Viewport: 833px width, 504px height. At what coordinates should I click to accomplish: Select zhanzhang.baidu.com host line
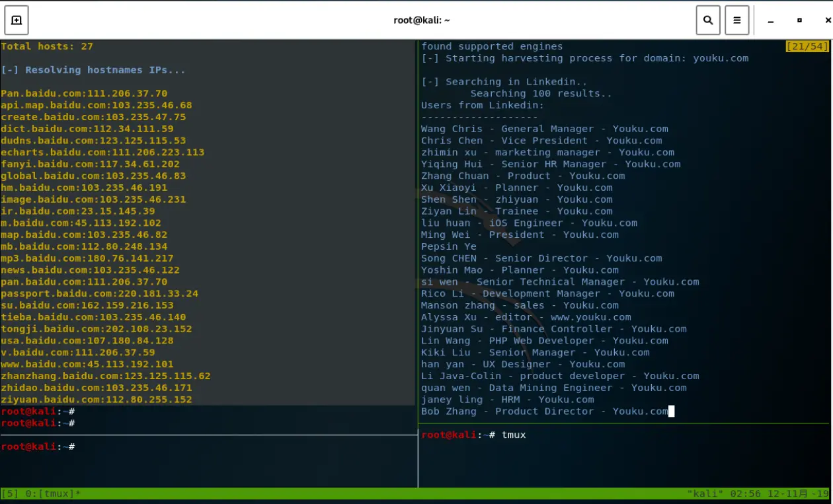(x=106, y=376)
